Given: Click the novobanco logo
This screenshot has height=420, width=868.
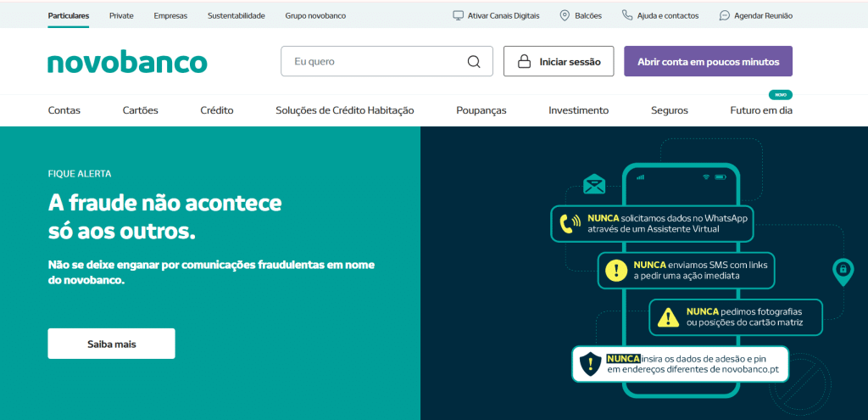Looking at the screenshot, I should pyautogui.click(x=127, y=63).
